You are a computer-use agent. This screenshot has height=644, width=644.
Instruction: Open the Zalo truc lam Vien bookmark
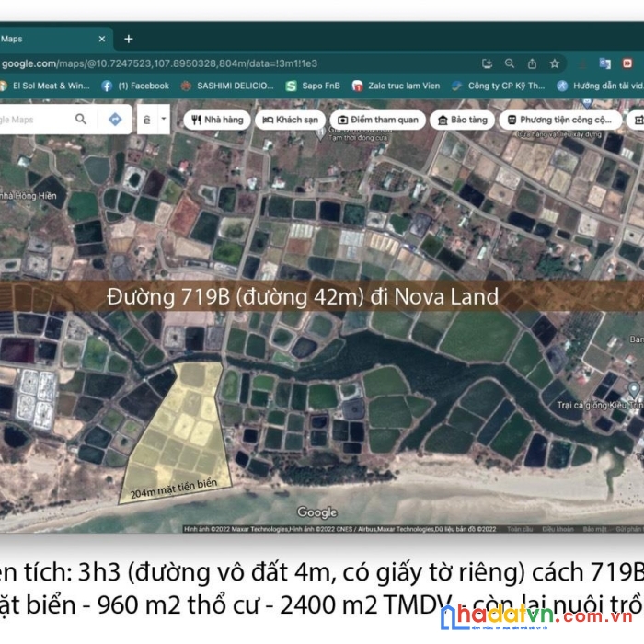(x=397, y=86)
